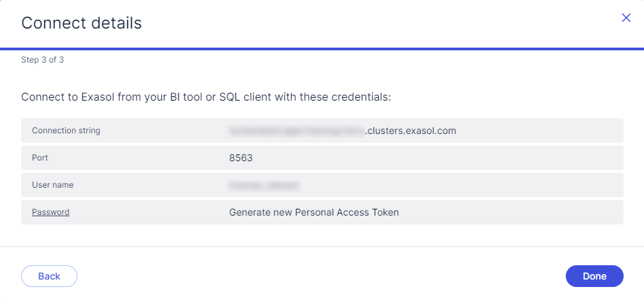
Task: Select the .clusters.exasol.com domain suffix
Action: [x=411, y=131]
